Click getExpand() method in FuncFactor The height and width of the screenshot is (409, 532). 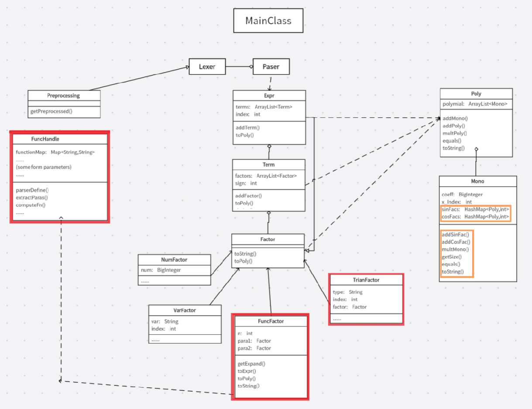pyautogui.click(x=251, y=364)
